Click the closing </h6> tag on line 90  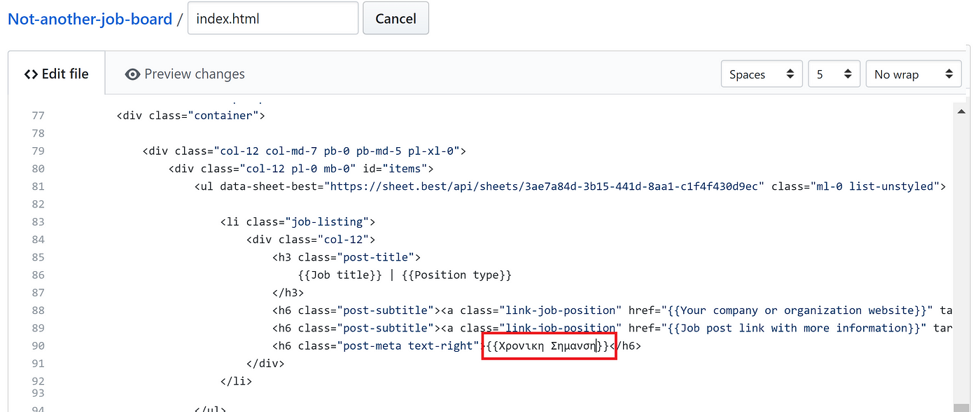click(626, 345)
